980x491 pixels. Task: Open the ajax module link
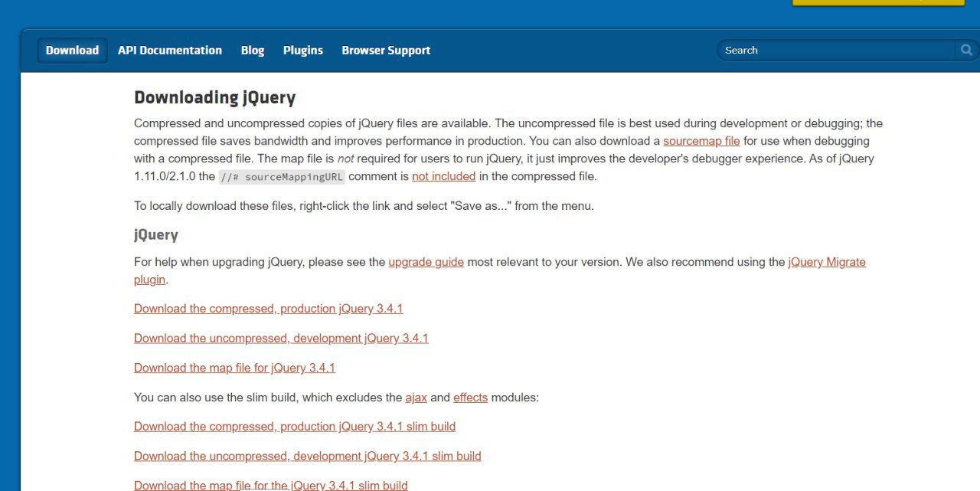(x=416, y=398)
